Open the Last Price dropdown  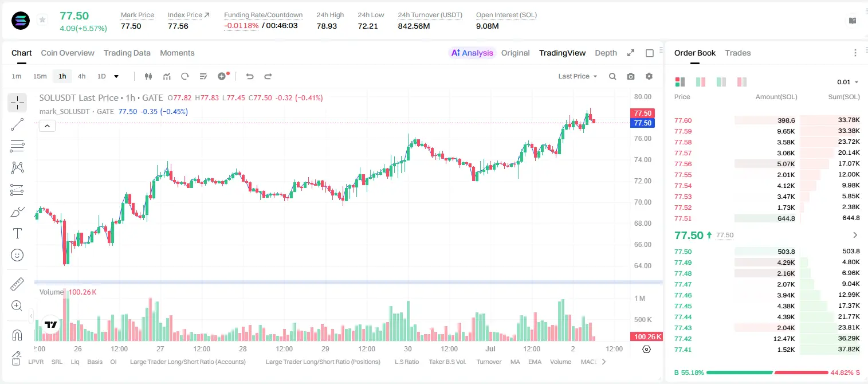[578, 76]
